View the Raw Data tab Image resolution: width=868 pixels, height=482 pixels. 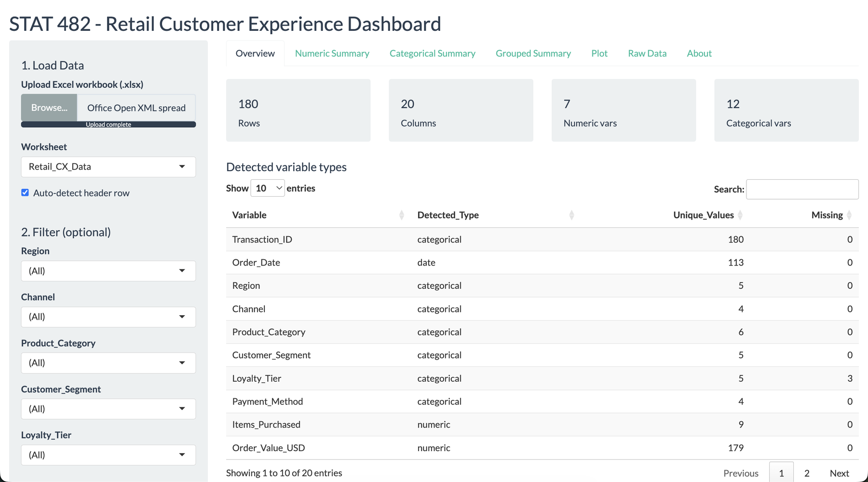pos(647,54)
